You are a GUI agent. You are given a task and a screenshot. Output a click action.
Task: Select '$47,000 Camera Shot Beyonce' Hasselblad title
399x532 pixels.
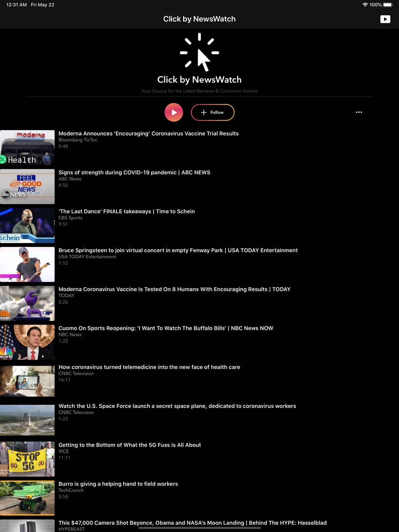click(193, 523)
